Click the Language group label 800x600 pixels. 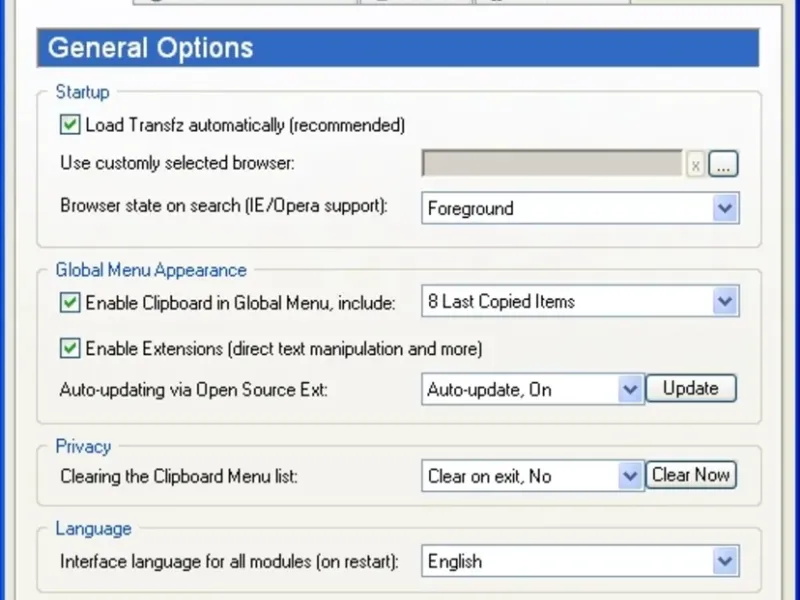coord(93,528)
